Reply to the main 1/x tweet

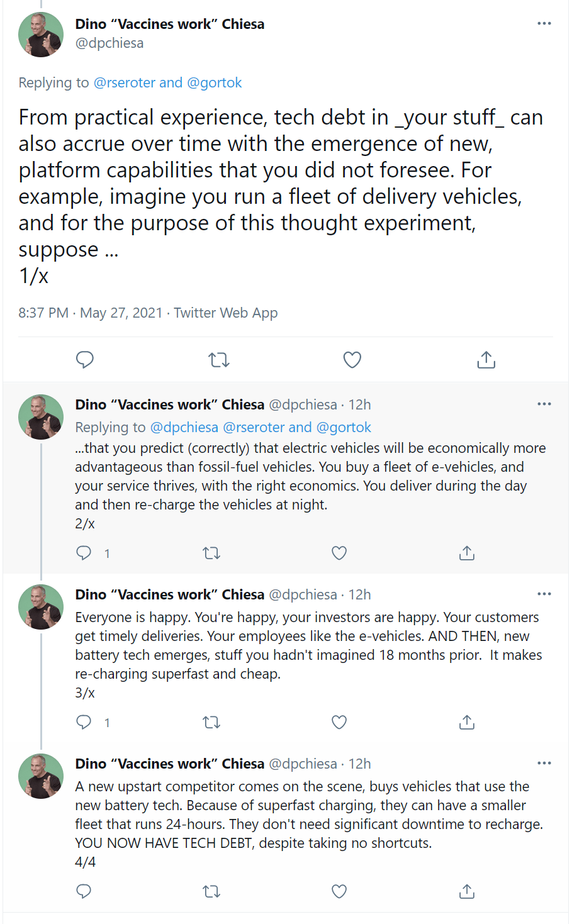(85, 360)
